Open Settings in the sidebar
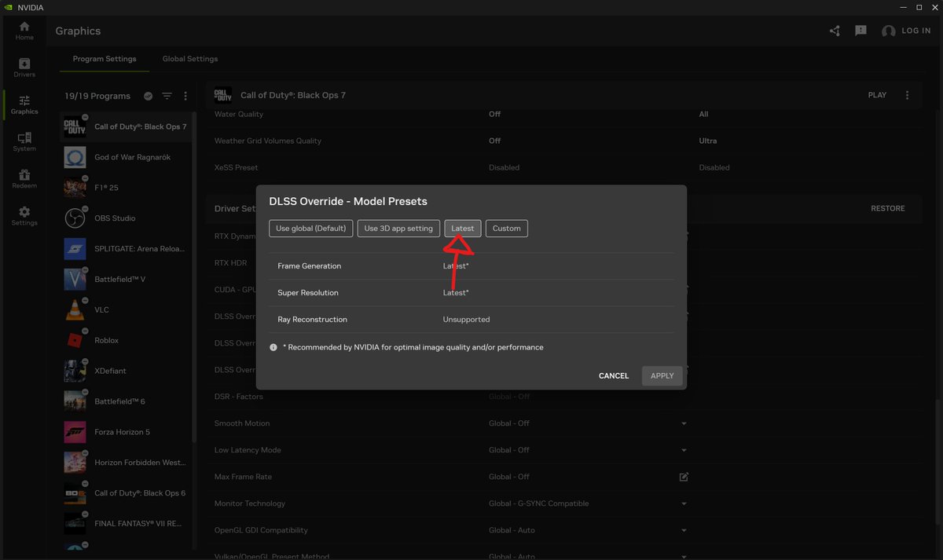The height and width of the screenshot is (560, 943). pyautogui.click(x=24, y=216)
